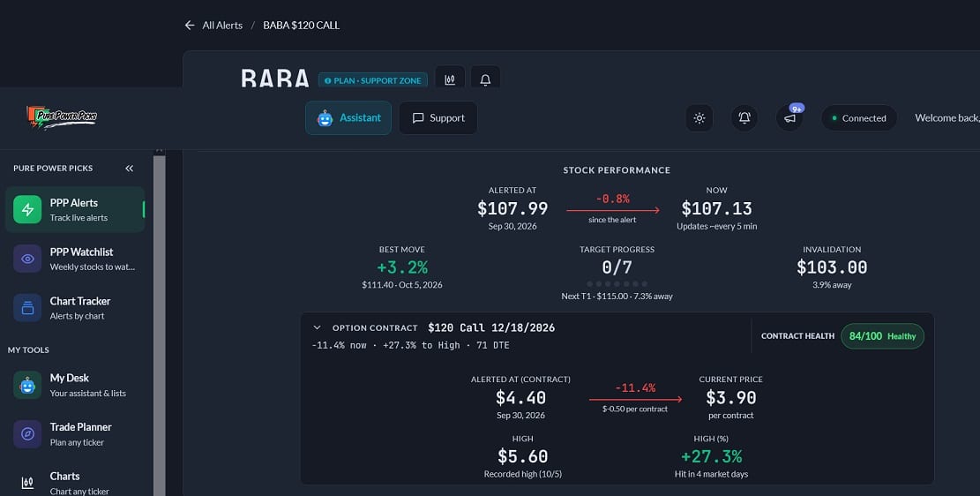Click the Trade Planner compass icon
This screenshot has height=496, width=980.
[x=27, y=434]
